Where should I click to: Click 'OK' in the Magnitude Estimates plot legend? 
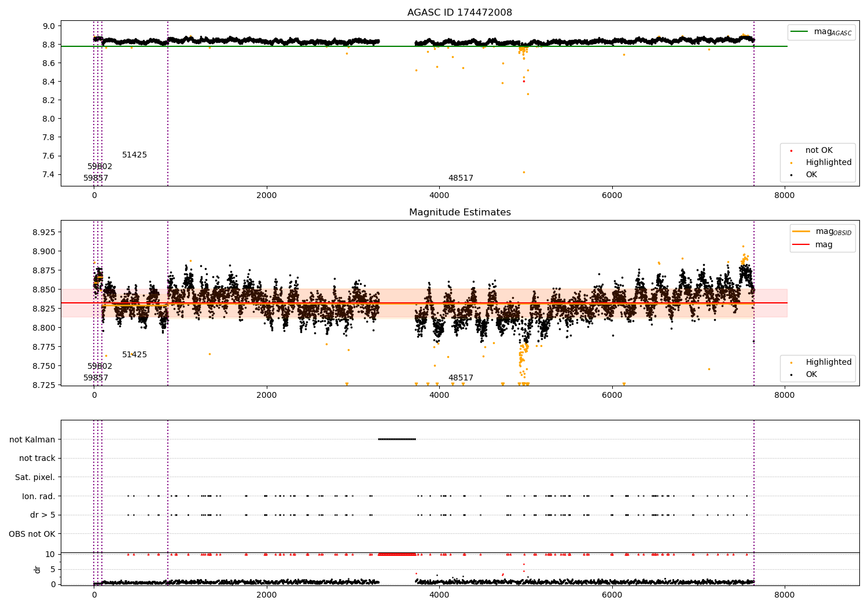tap(811, 375)
